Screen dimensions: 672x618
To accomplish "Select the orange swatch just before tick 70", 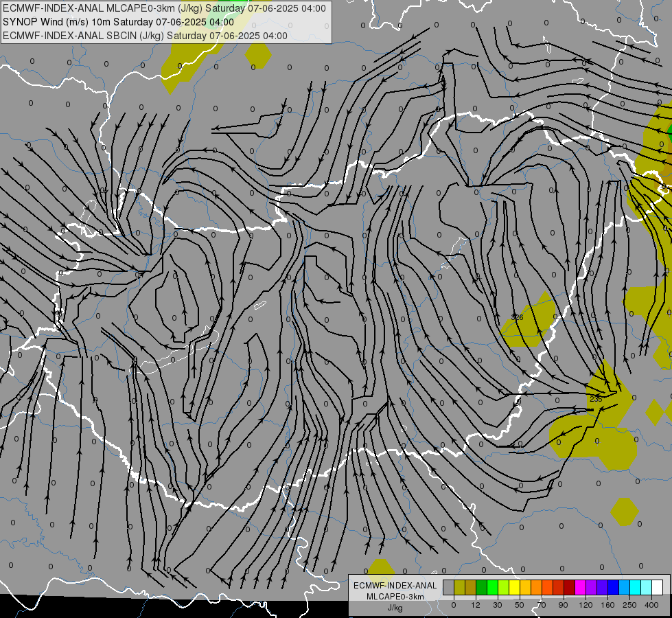I will pos(537,587).
